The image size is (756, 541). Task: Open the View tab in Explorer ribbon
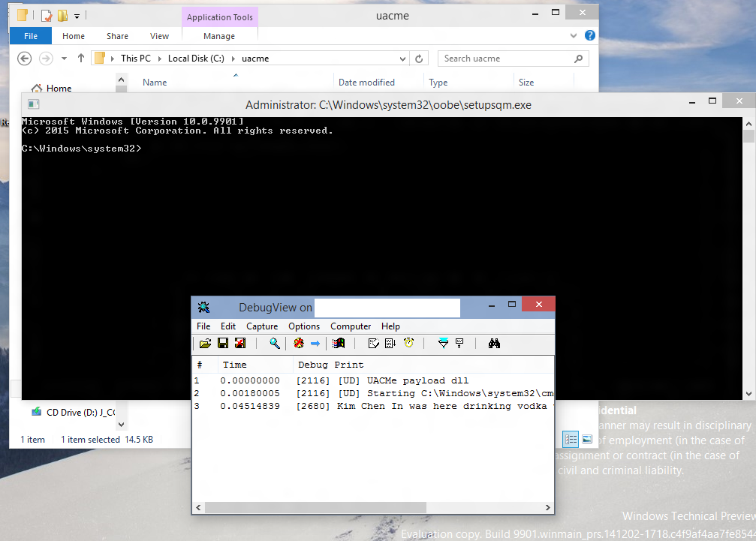coord(159,36)
